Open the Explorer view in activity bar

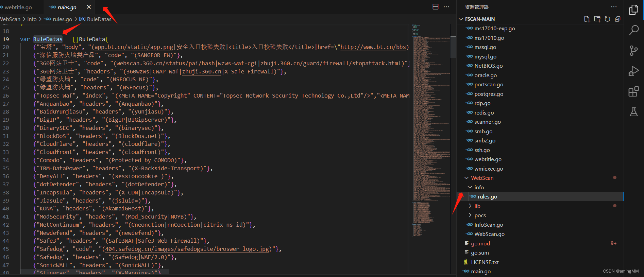pos(633,10)
